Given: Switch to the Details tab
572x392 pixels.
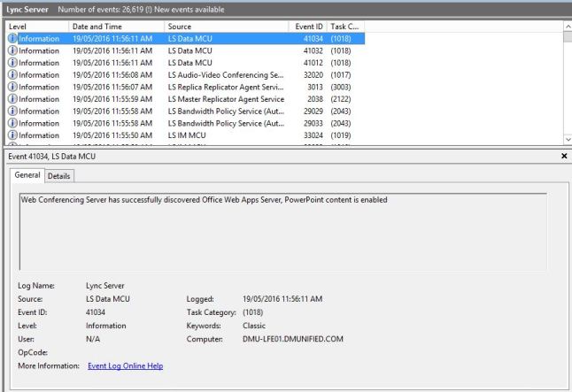Looking at the screenshot, I should [59, 176].
